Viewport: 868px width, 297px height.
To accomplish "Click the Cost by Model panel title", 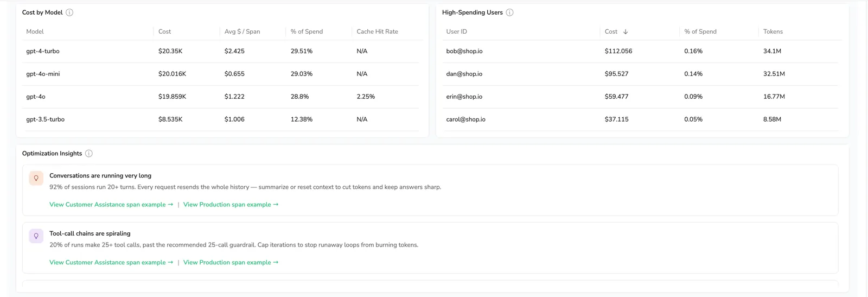I will tap(42, 12).
